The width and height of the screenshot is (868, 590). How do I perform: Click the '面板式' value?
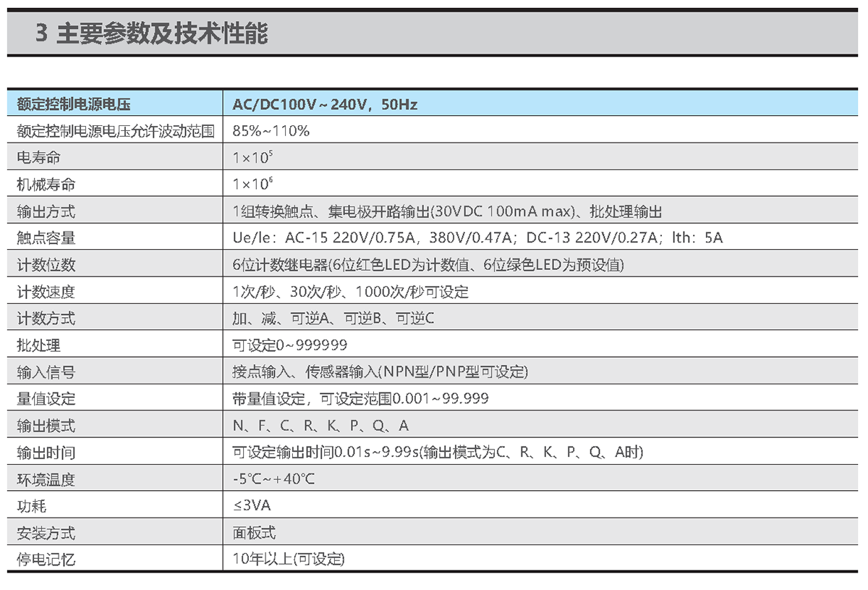[x=254, y=534]
